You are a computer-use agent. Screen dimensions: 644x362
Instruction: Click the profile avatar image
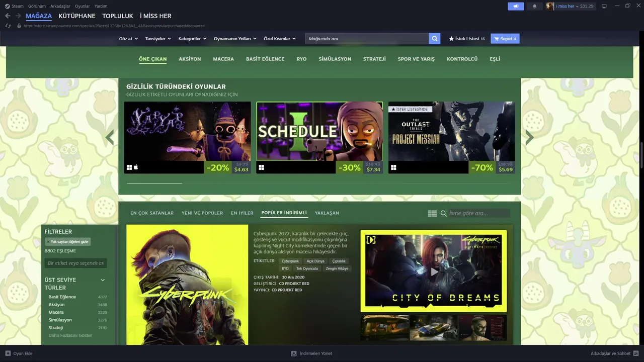point(550,6)
